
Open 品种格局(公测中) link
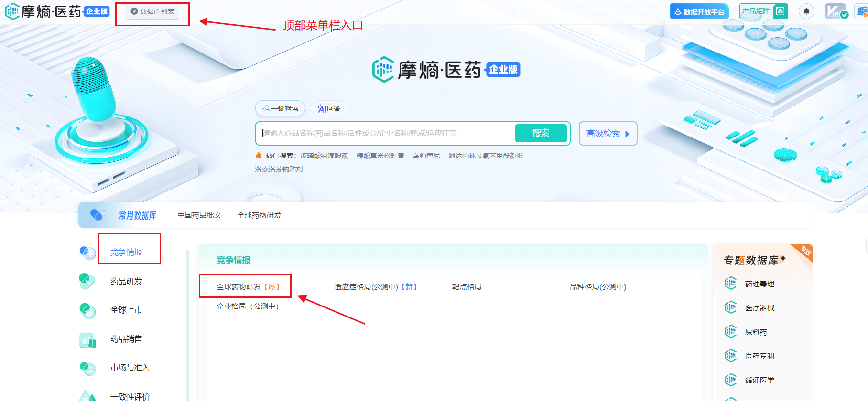point(598,286)
